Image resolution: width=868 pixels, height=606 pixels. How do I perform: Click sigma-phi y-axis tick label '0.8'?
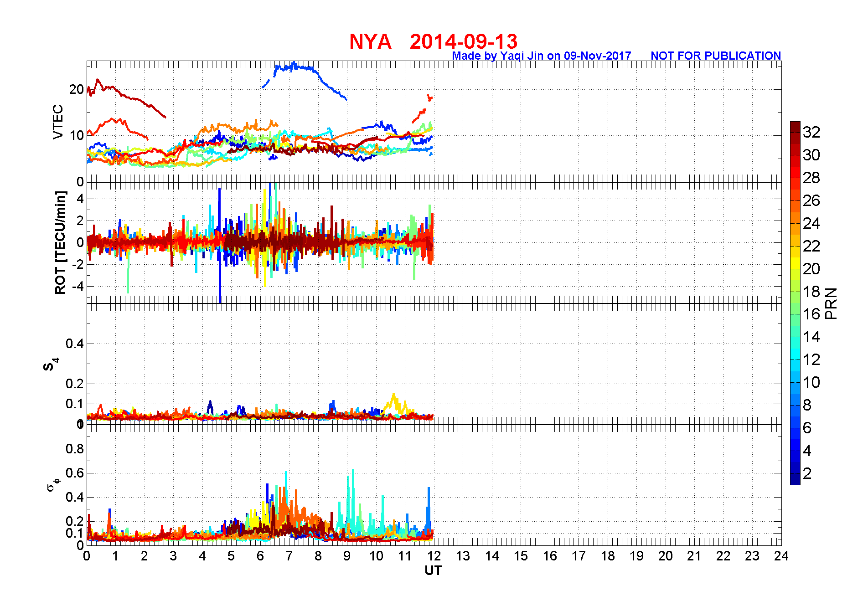[75, 449]
